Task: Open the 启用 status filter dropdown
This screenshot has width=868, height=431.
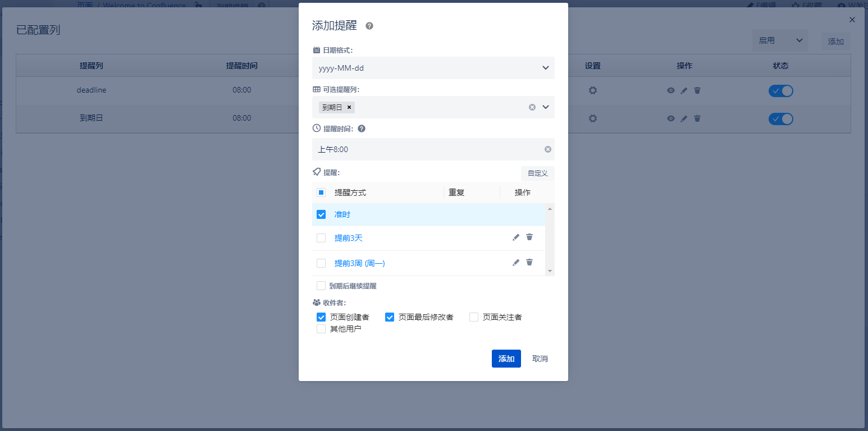Action: 780,40
